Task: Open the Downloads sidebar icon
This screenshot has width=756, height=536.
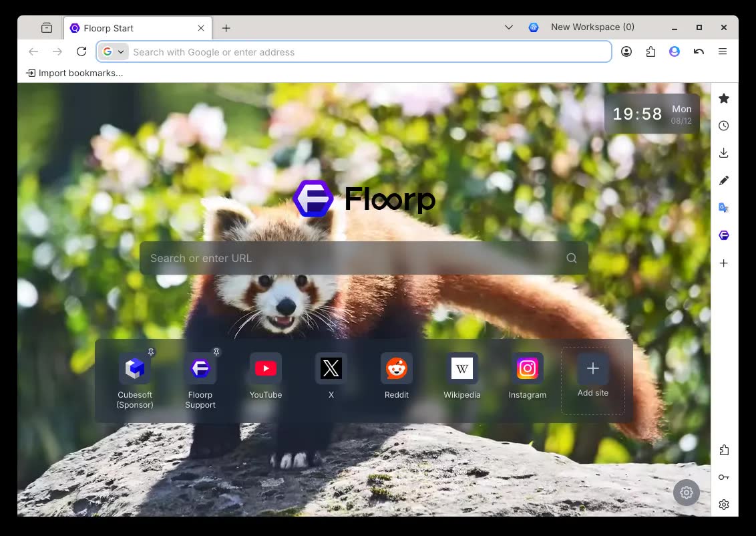Action: tap(724, 154)
